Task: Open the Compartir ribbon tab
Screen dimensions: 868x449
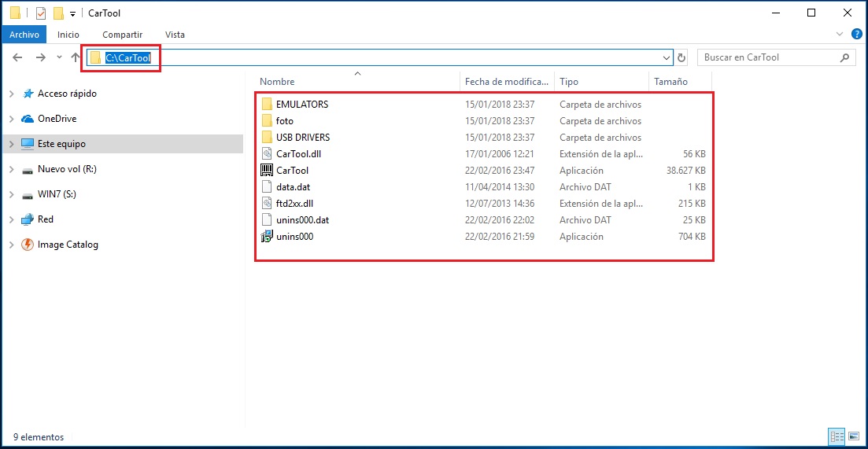Action: [122, 35]
